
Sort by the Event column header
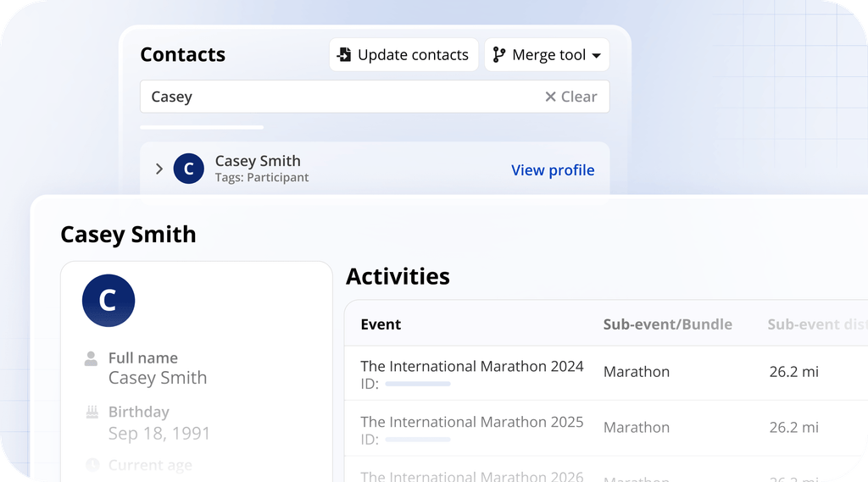pos(381,324)
